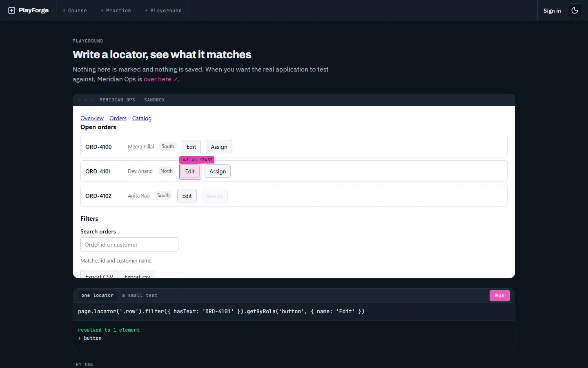Click Assign for order ORD-4100
Image resolution: width=588 pixels, height=368 pixels.
[219, 147]
